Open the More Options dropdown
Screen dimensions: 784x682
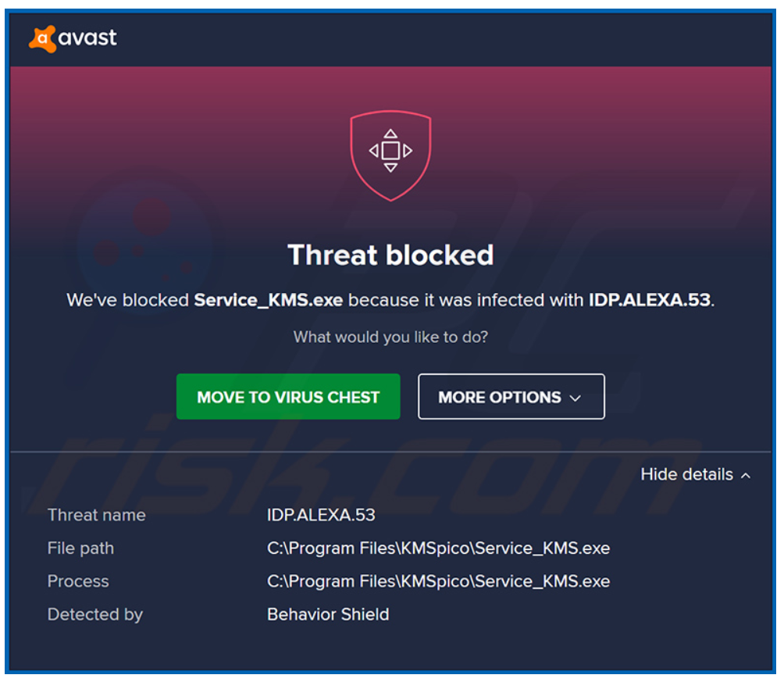click(x=511, y=397)
